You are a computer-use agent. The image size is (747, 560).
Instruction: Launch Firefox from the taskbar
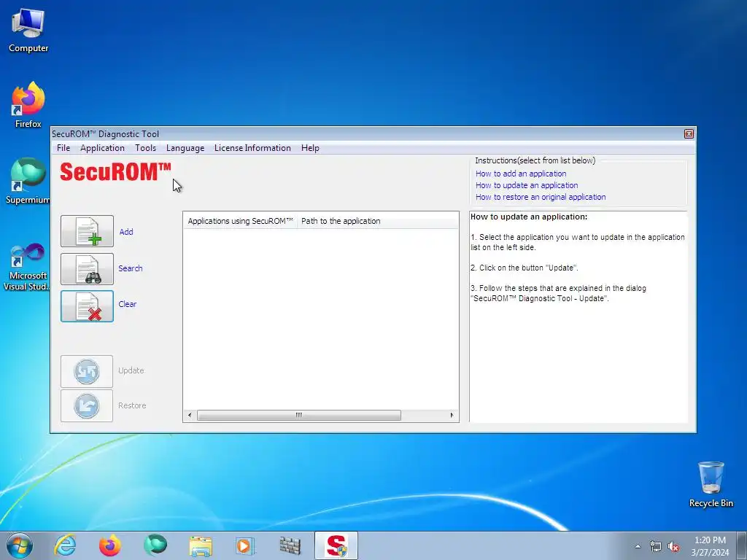click(110, 545)
